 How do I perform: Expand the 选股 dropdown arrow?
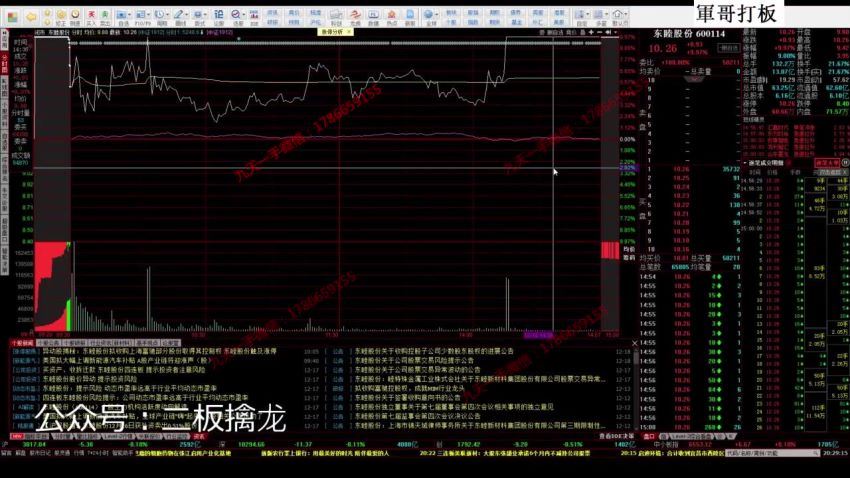pos(243,15)
